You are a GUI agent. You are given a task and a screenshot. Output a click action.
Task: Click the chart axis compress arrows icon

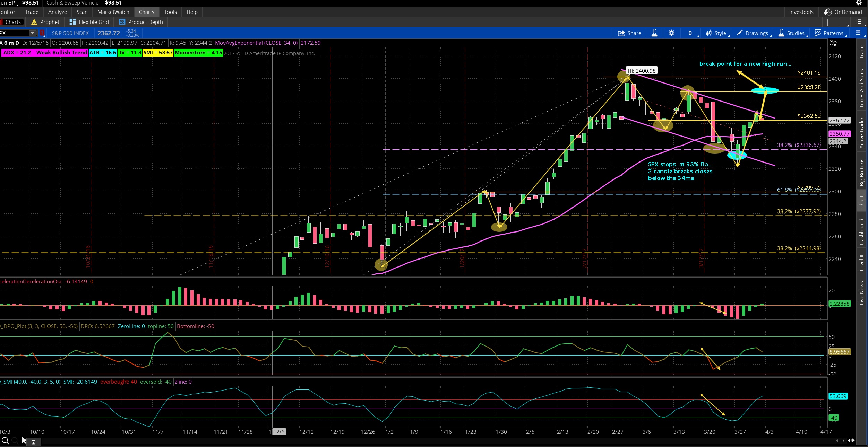click(833, 43)
